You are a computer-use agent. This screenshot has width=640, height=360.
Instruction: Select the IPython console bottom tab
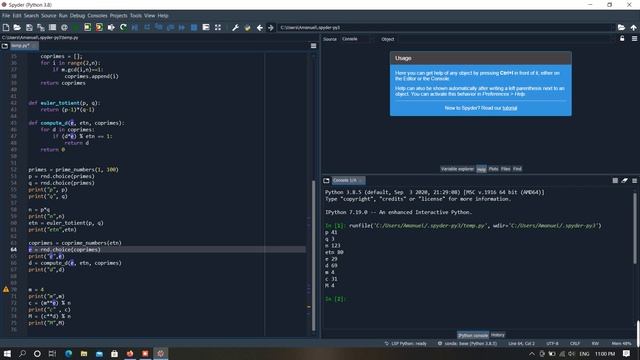[473, 335]
